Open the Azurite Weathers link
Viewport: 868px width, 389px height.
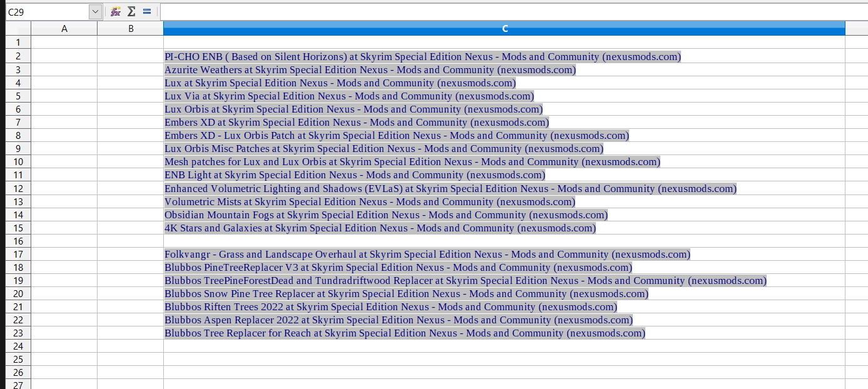370,70
